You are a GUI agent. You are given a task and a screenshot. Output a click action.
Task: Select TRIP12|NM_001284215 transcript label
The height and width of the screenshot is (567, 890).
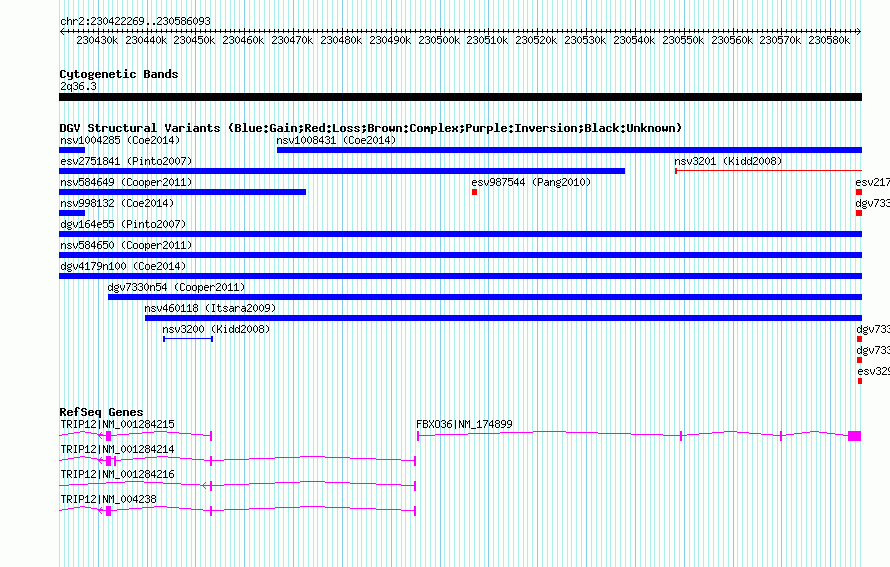[x=117, y=424]
